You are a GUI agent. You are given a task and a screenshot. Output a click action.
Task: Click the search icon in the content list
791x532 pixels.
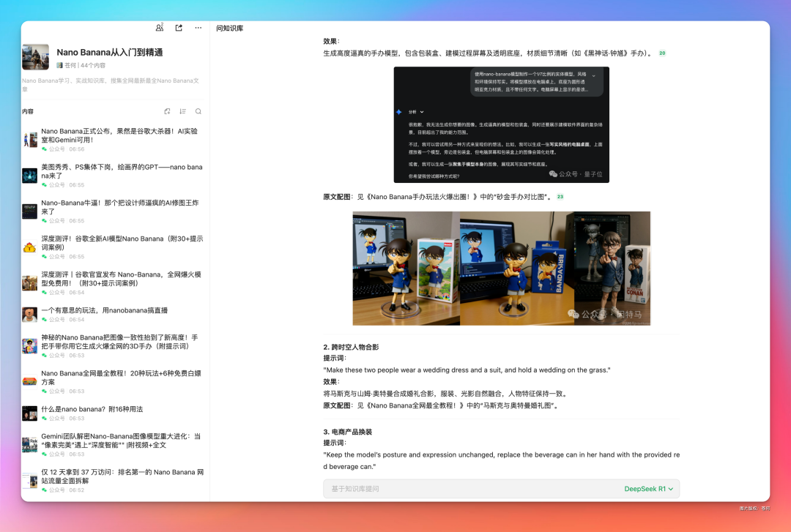[x=198, y=111]
